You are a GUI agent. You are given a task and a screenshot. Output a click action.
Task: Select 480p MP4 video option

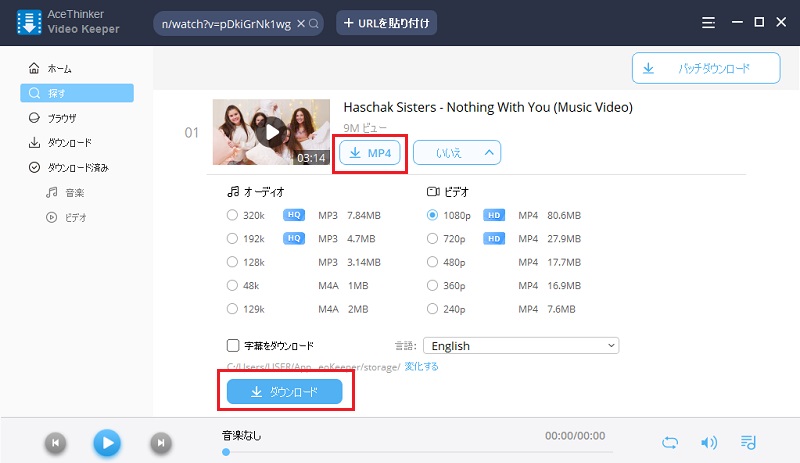(x=432, y=262)
